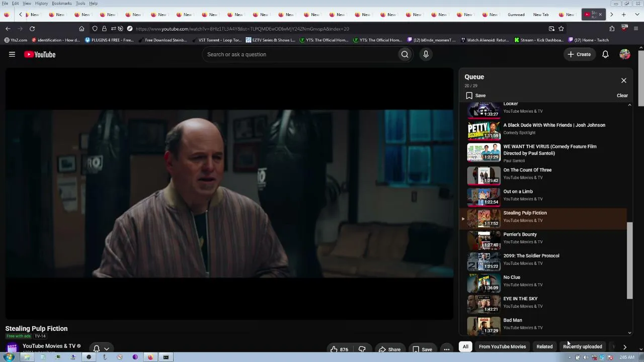Open the History menu
The height and width of the screenshot is (362, 644).
click(x=41, y=4)
